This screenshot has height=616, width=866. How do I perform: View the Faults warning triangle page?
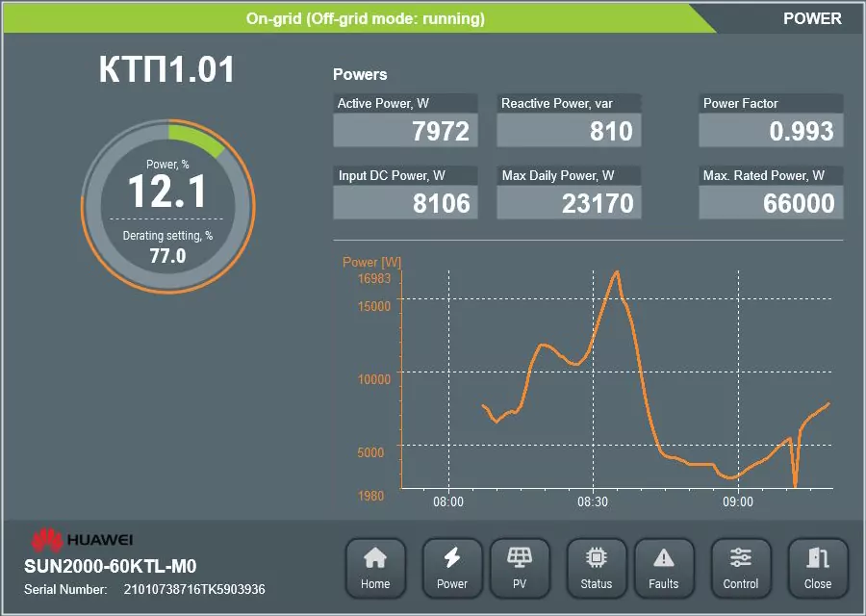pyautogui.click(x=664, y=569)
